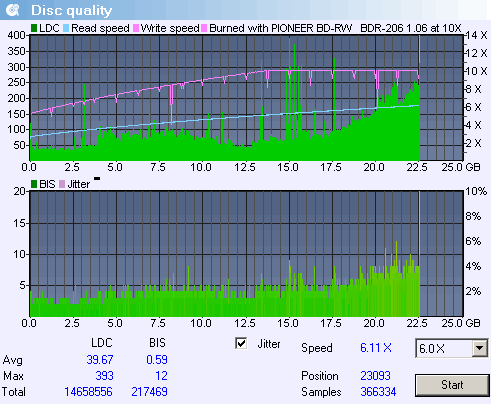
Task: Click the speed reading 6.11 X
Action: coord(376,348)
